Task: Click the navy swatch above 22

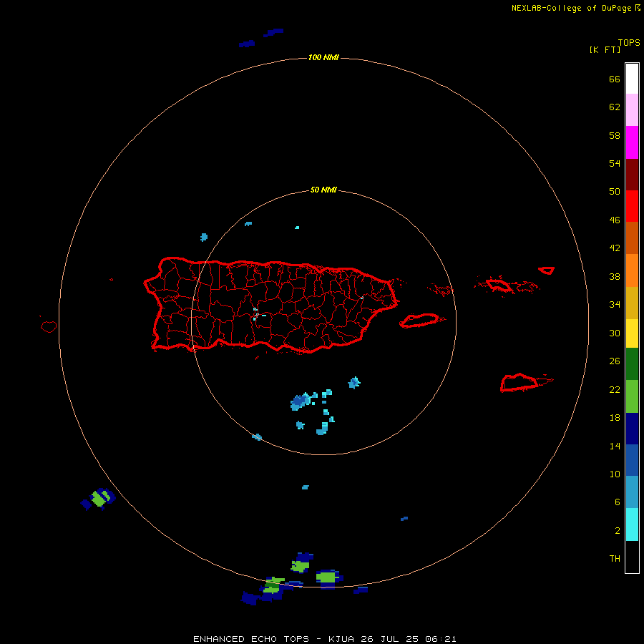Action: 632,429
